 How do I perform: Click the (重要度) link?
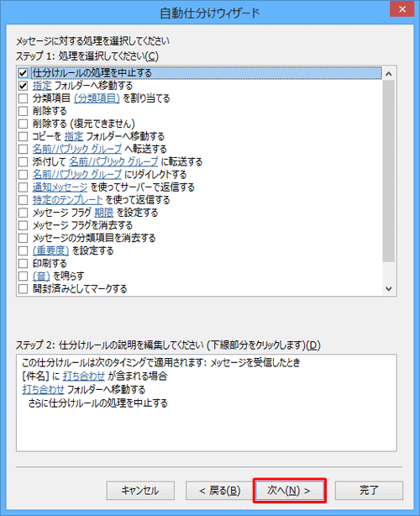[x=50, y=250]
